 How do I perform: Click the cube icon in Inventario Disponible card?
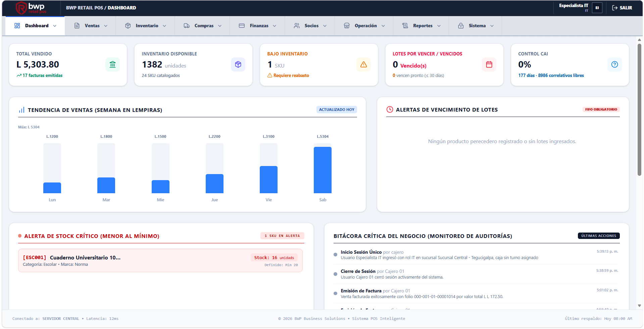click(238, 65)
